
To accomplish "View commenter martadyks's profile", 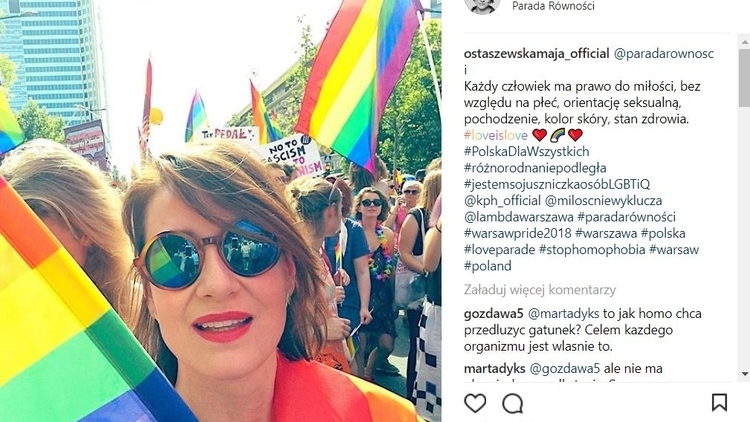I will (495, 369).
